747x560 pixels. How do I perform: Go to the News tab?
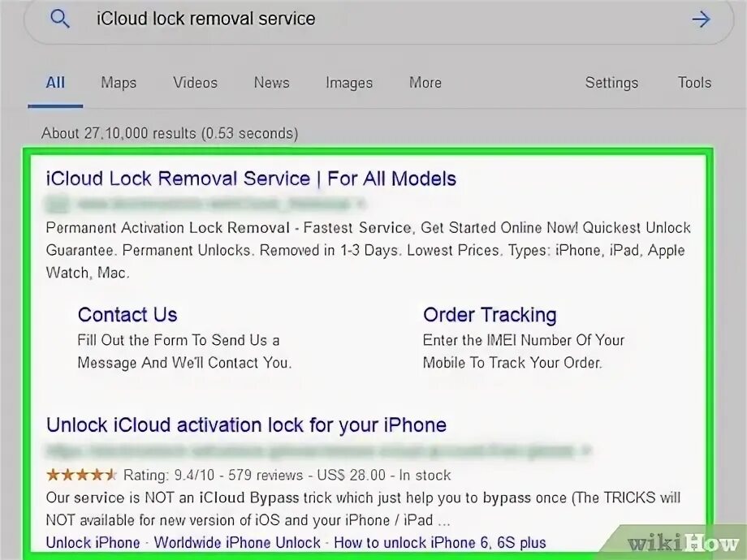[271, 83]
